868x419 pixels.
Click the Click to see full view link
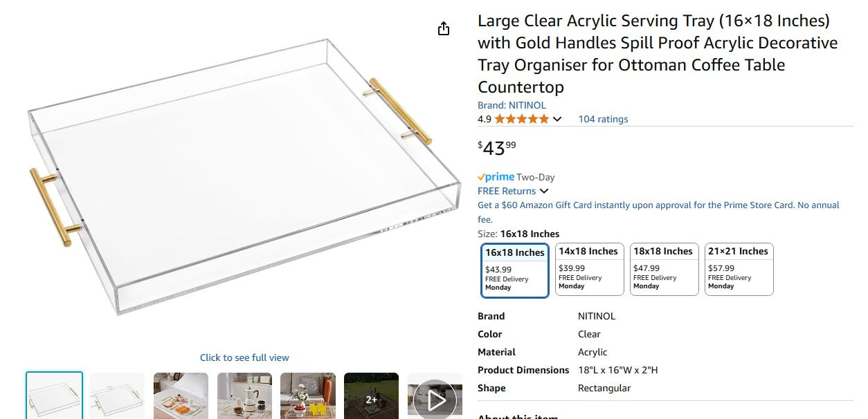[244, 357]
